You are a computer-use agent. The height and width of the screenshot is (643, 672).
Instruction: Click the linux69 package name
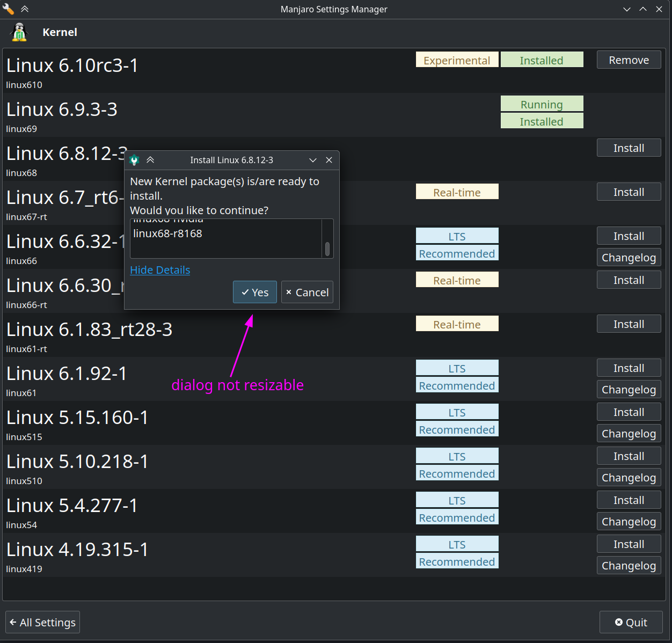pyautogui.click(x=21, y=129)
